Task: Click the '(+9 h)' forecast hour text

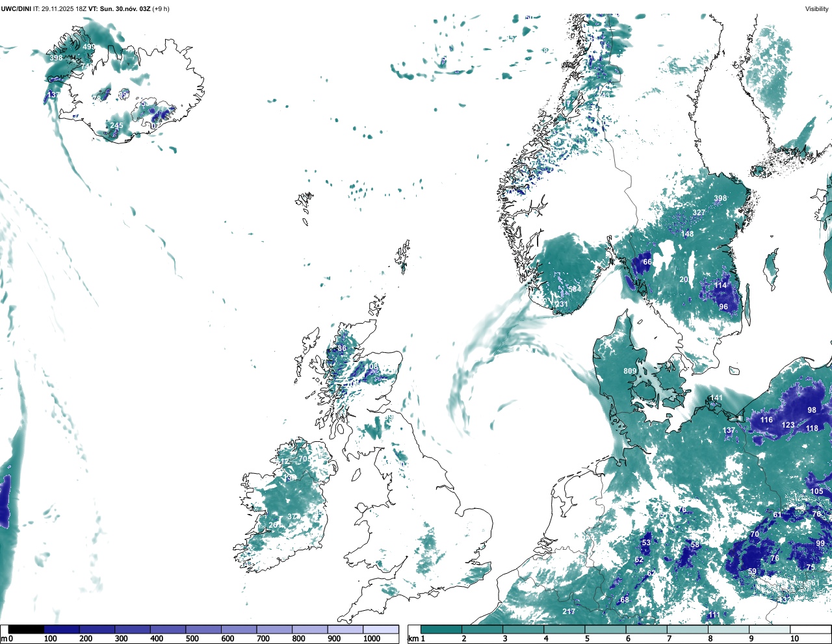Action: pyautogui.click(x=161, y=9)
